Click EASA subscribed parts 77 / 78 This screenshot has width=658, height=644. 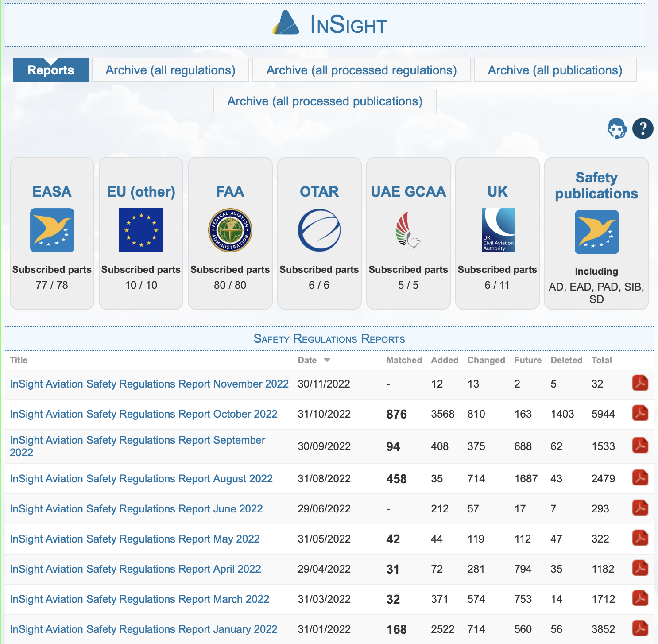click(x=52, y=285)
